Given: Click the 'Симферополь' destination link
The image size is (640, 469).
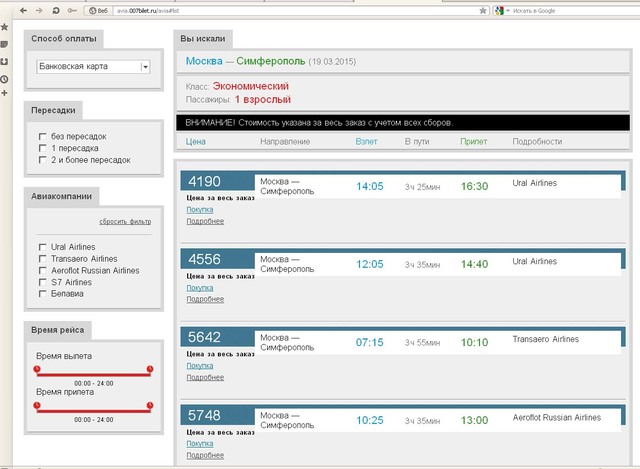Looking at the screenshot, I should [271, 61].
